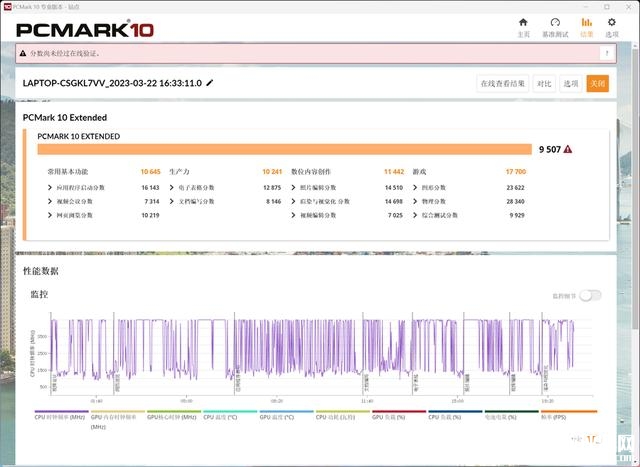Toggle the GPU load (%) legend
640x467 pixels.
pos(399,416)
